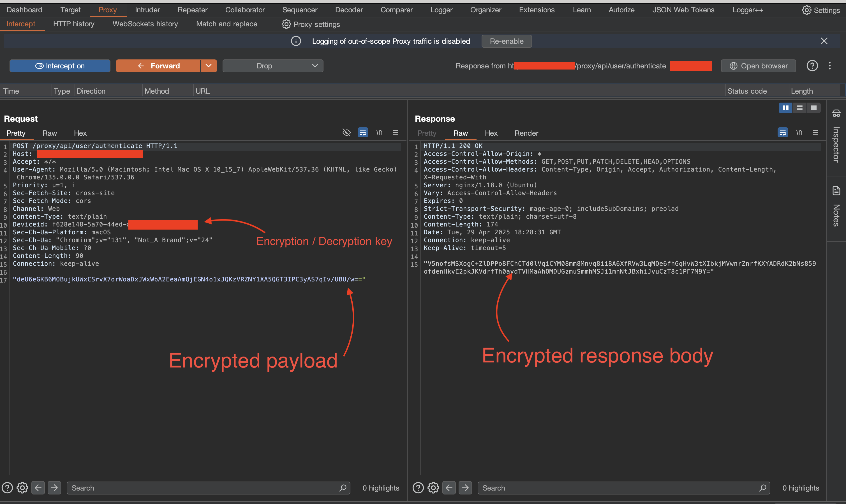Open the WebSockets history subtab
This screenshot has height=504, width=846.
pyautogui.click(x=145, y=24)
